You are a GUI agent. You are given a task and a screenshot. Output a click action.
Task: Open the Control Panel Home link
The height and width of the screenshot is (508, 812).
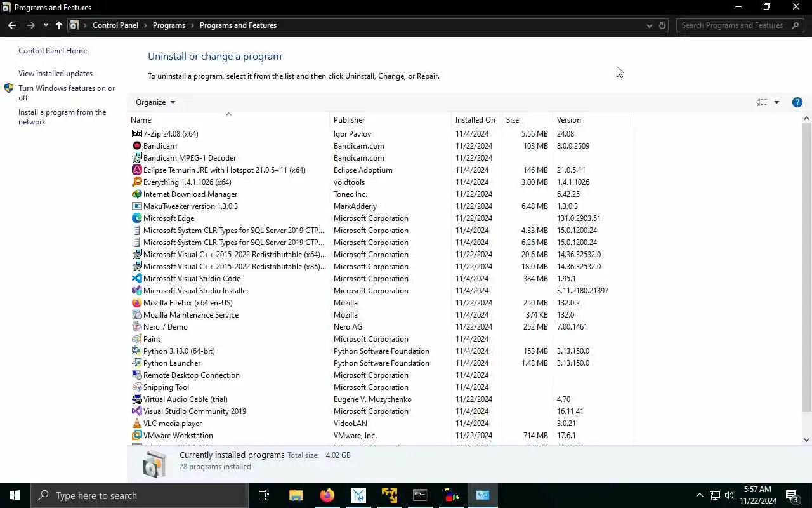[53, 51]
